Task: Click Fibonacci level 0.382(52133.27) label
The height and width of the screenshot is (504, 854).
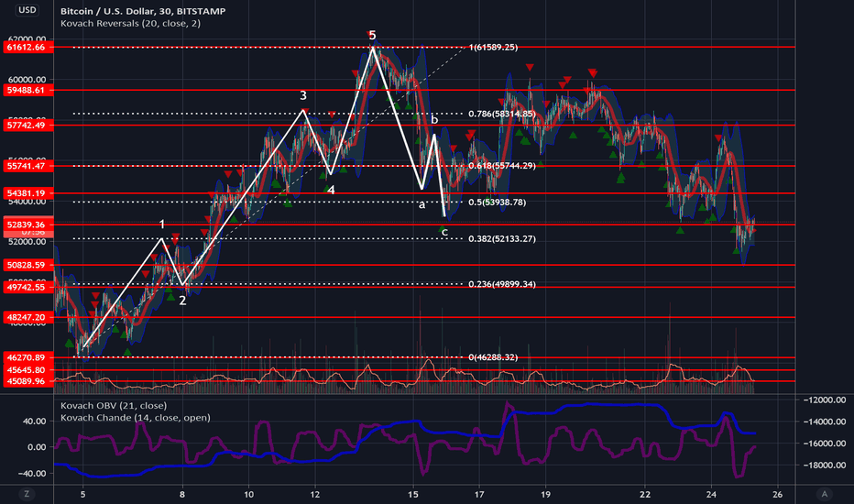Action: point(501,238)
